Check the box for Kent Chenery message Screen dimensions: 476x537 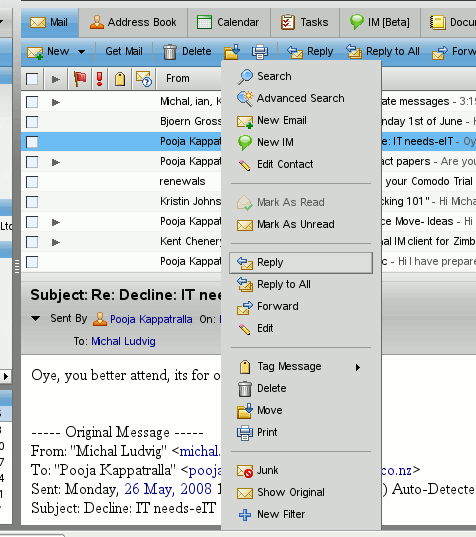click(x=32, y=242)
